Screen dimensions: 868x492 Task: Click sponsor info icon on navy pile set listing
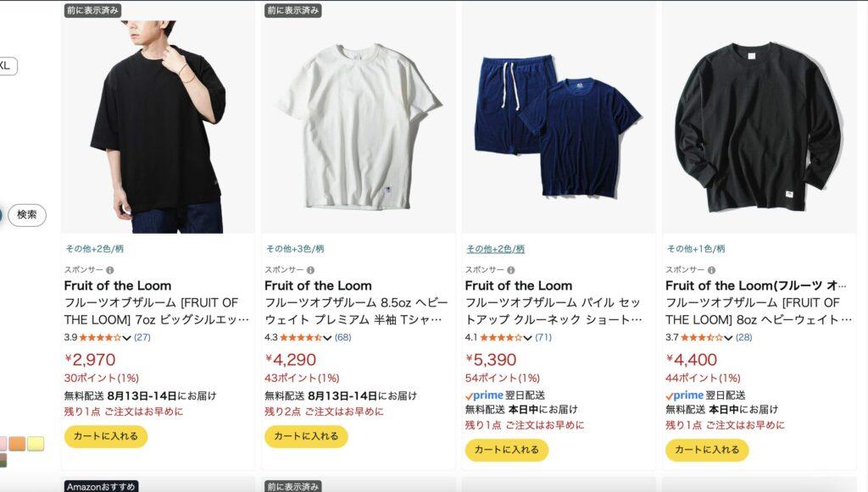point(511,270)
